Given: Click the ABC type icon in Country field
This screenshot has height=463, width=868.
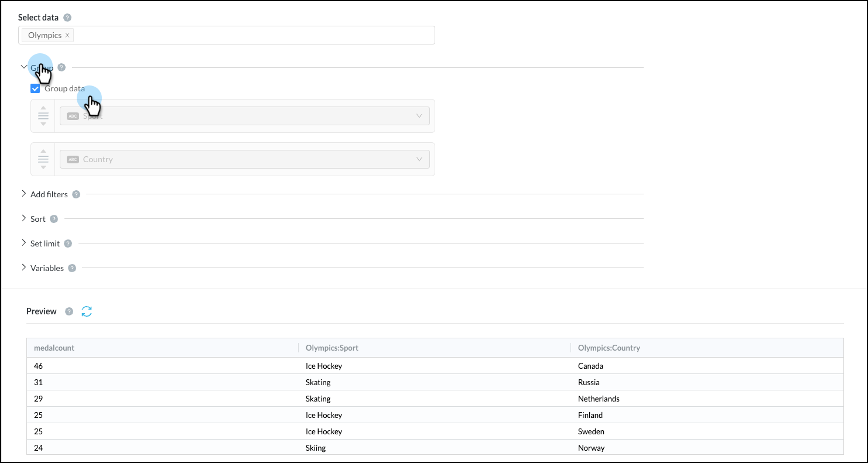Looking at the screenshot, I should click(x=73, y=159).
